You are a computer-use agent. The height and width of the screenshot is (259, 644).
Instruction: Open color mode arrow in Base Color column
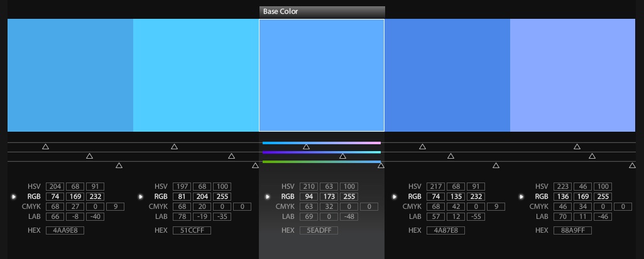pyautogui.click(x=268, y=197)
